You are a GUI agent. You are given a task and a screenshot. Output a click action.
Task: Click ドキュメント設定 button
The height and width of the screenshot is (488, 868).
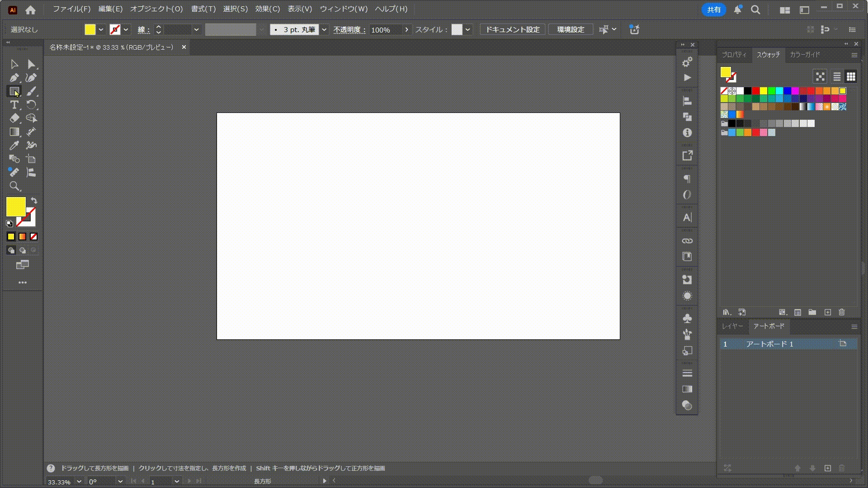click(512, 29)
